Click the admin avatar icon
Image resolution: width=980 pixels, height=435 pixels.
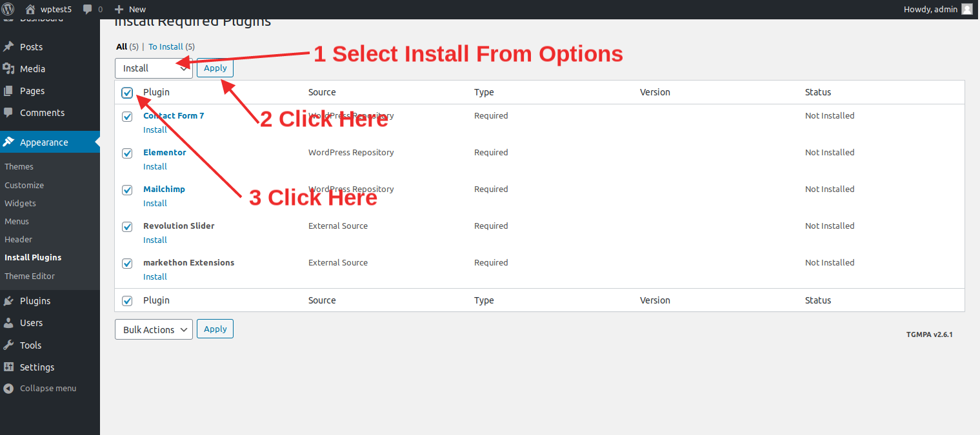(966, 9)
